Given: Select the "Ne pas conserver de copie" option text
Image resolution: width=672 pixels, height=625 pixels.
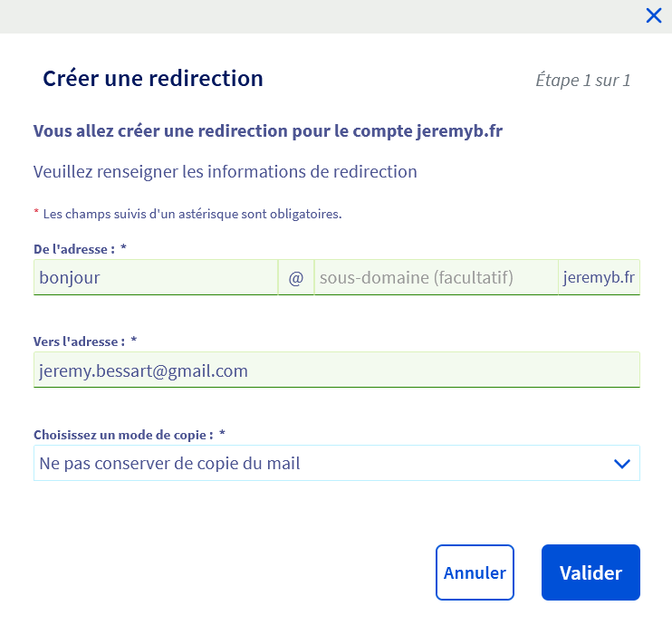Looking at the screenshot, I should pyautogui.click(x=169, y=464).
